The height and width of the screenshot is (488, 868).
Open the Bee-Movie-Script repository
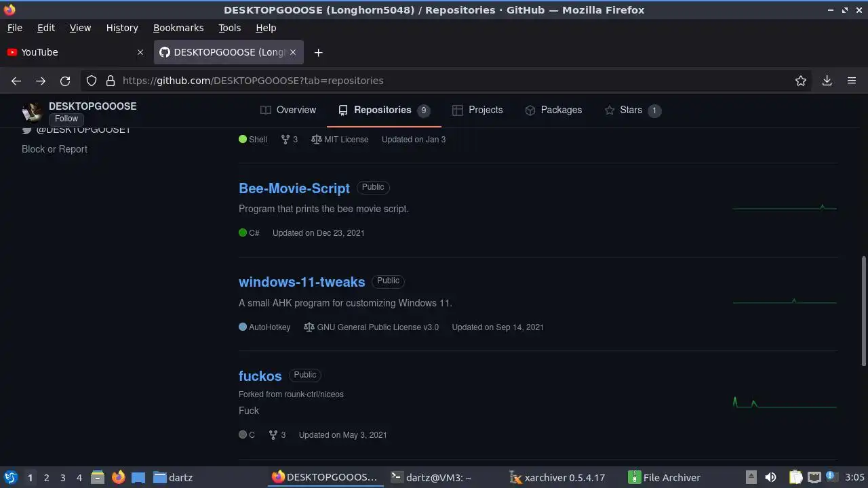294,188
